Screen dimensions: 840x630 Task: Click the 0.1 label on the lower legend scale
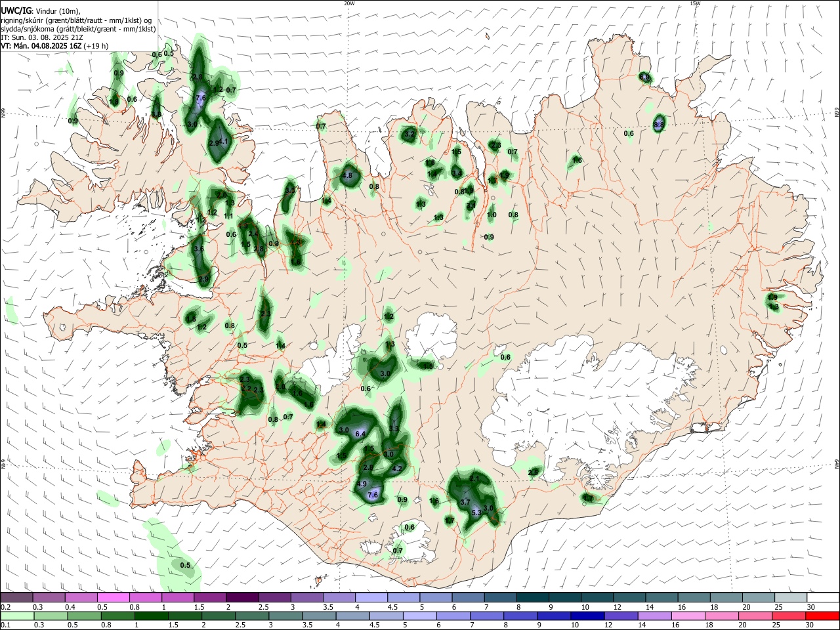point(6,625)
